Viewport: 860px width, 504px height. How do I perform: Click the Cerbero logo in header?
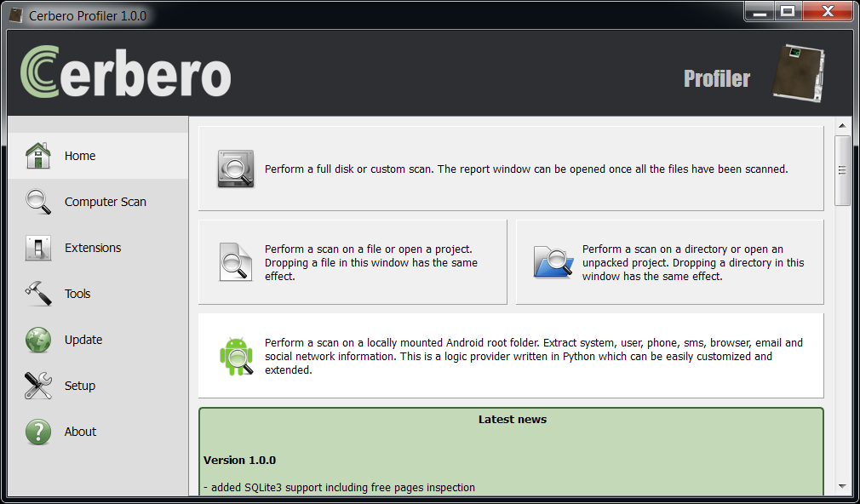pyautogui.click(x=126, y=72)
